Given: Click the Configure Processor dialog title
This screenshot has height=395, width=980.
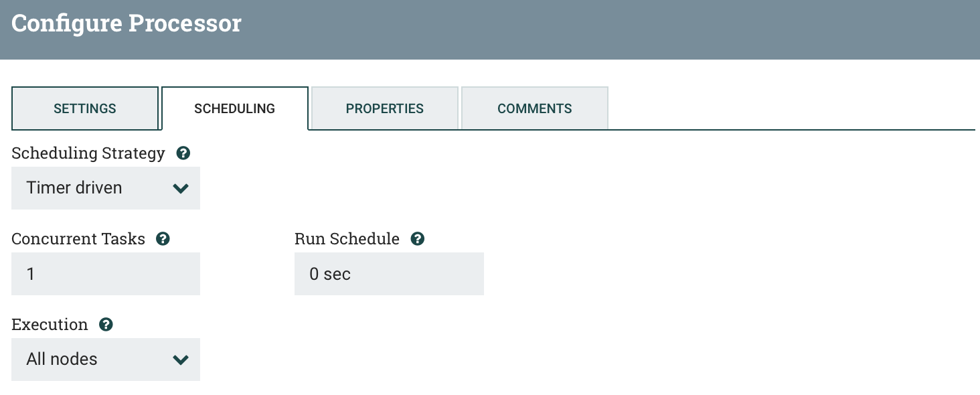Looking at the screenshot, I should (127, 24).
